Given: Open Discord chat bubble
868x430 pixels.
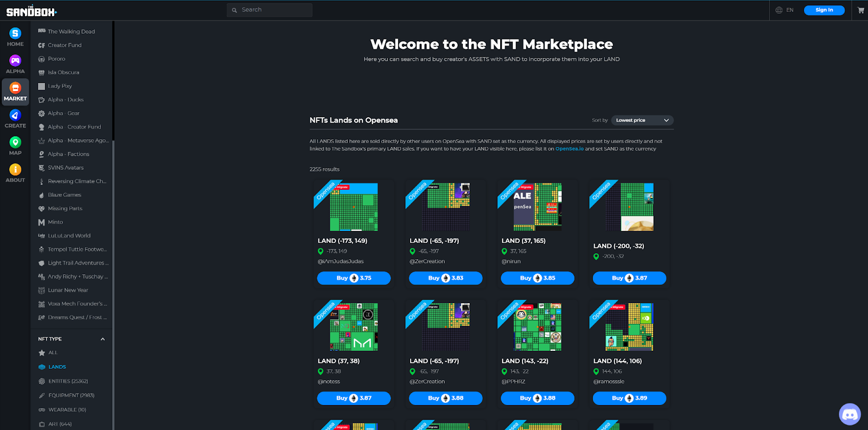Looking at the screenshot, I should 850,414.
